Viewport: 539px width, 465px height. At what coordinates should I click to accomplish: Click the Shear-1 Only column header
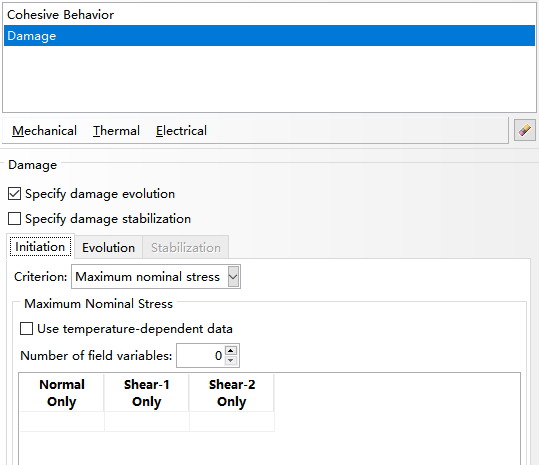[146, 393]
